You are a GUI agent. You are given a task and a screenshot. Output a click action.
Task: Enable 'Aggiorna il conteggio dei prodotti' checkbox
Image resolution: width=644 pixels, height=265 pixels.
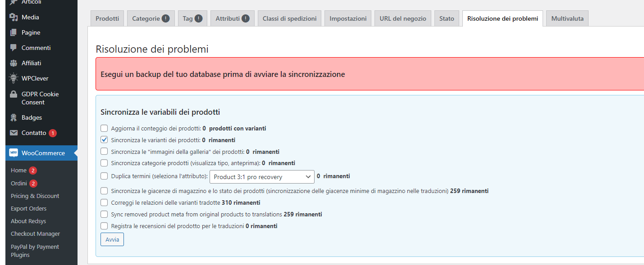point(104,128)
